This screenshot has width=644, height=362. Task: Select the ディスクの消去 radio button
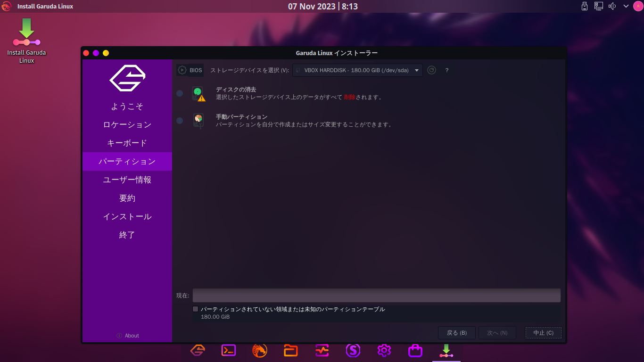180,93
